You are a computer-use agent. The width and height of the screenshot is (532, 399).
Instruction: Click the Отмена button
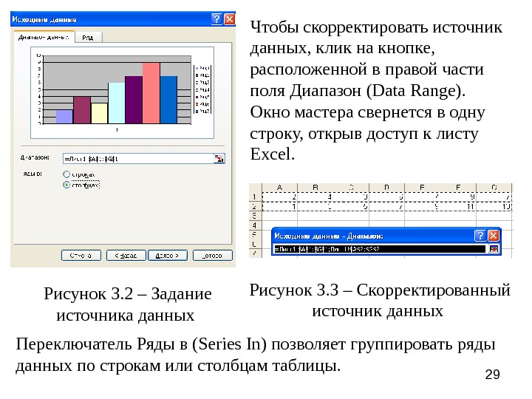coord(81,255)
